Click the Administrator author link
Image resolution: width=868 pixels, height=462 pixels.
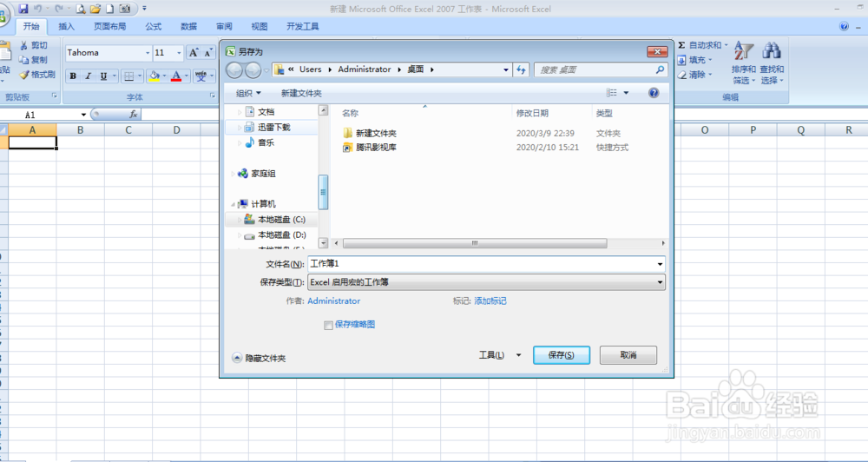334,300
